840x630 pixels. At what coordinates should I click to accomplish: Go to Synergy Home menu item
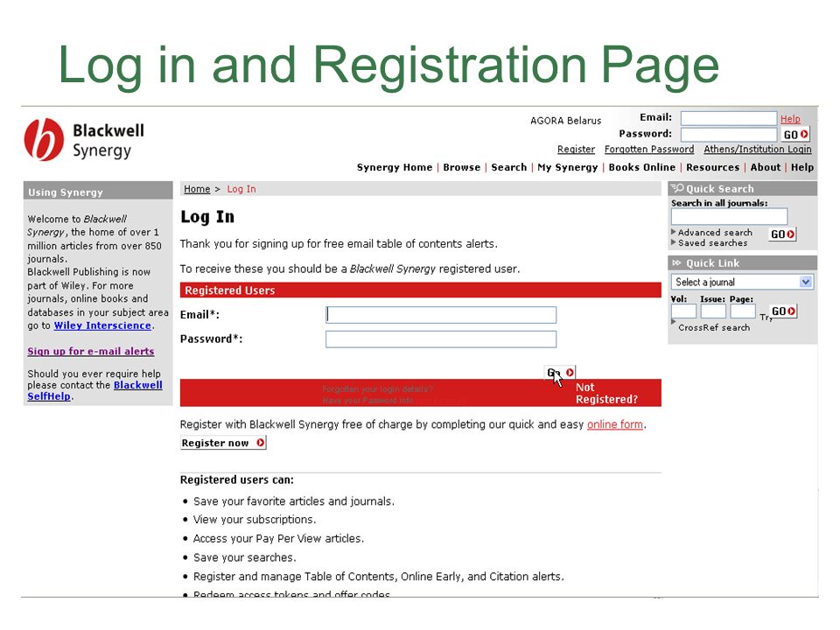tap(395, 167)
